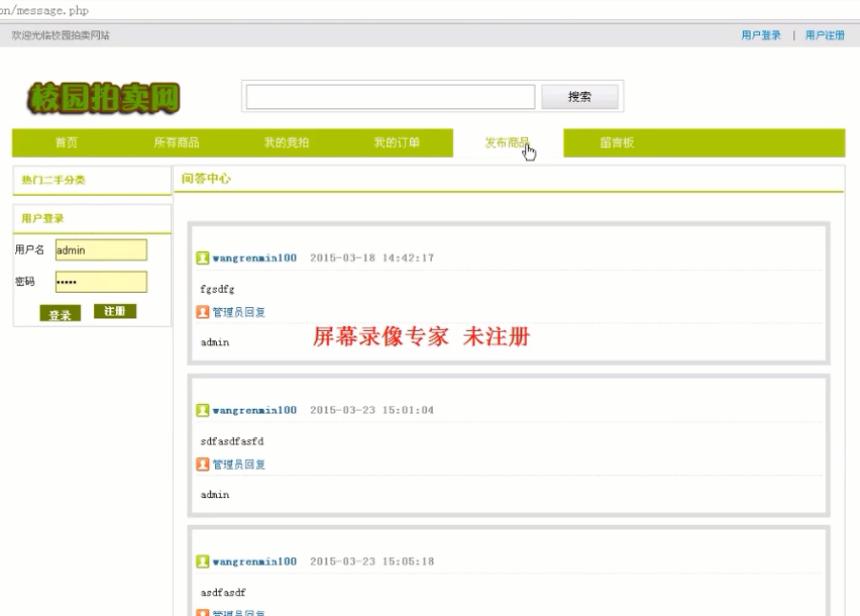This screenshot has width=860, height=616.
Task: Click timestamp 2015-03-23 15:01:04
Action: pyautogui.click(x=372, y=410)
